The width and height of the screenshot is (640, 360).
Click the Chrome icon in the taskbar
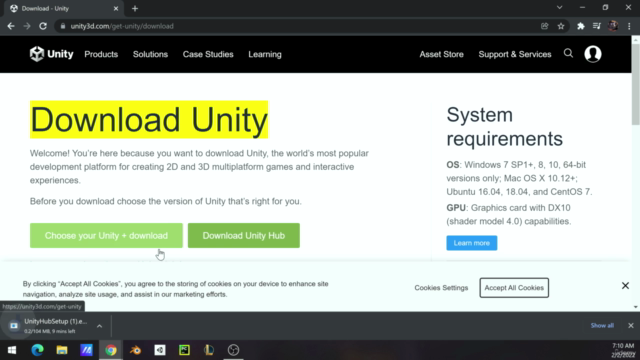point(111,350)
